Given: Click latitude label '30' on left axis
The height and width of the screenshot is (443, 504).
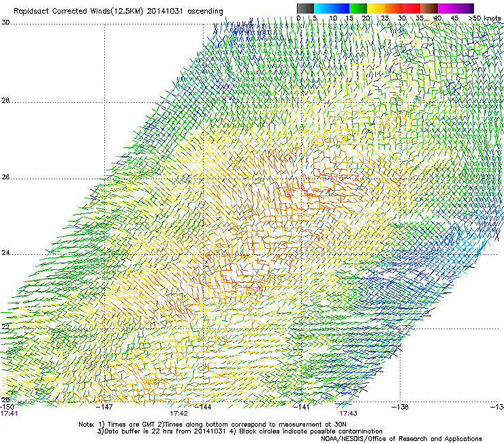Looking at the screenshot, I should pos(5,22).
